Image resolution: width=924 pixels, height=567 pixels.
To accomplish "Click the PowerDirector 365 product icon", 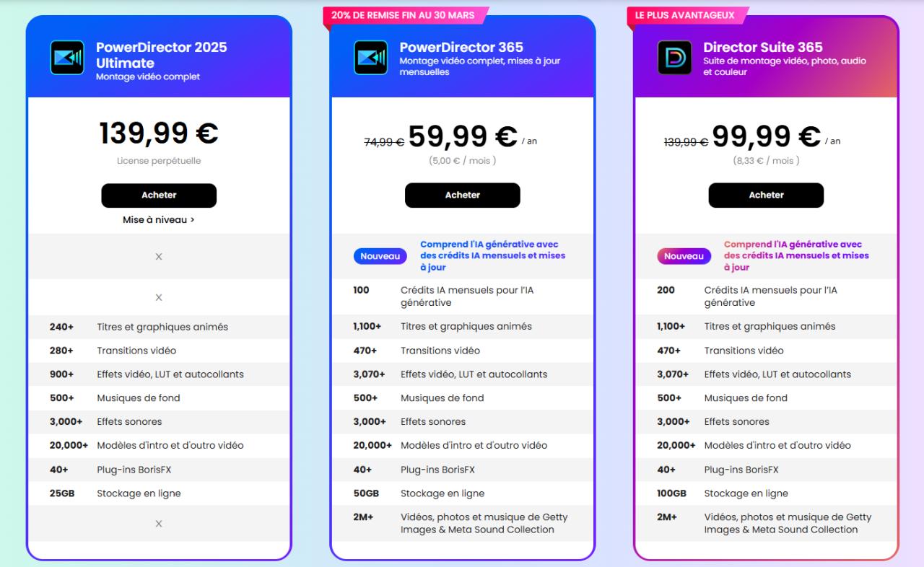I will pyautogui.click(x=370, y=58).
